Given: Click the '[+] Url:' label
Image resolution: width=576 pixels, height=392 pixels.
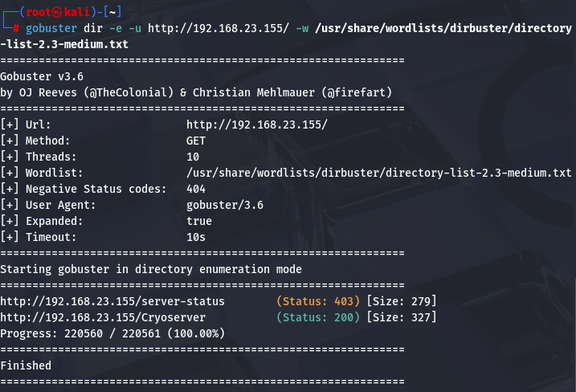Looking at the screenshot, I should 26,125.
